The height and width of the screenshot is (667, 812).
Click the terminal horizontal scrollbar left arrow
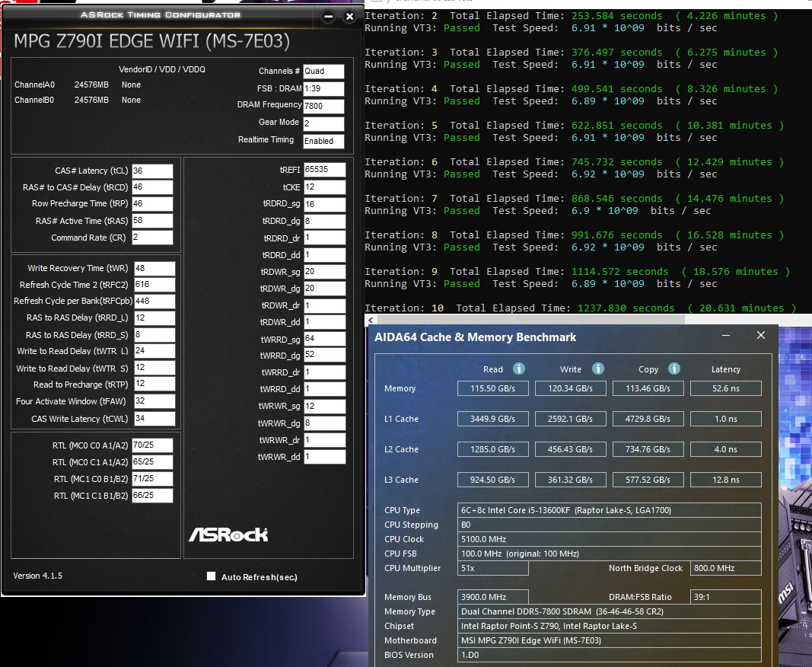point(371,320)
